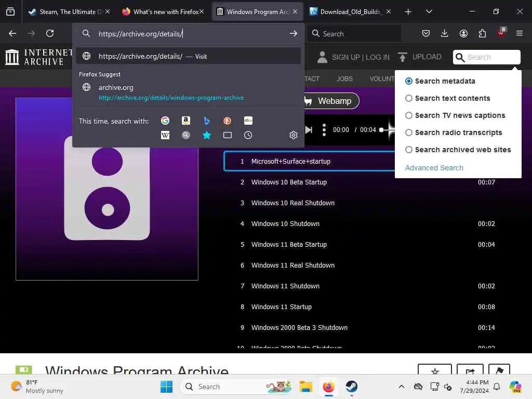Open the Downloads panel
Image resolution: width=532 pixels, height=399 pixels.
pos(445,33)
